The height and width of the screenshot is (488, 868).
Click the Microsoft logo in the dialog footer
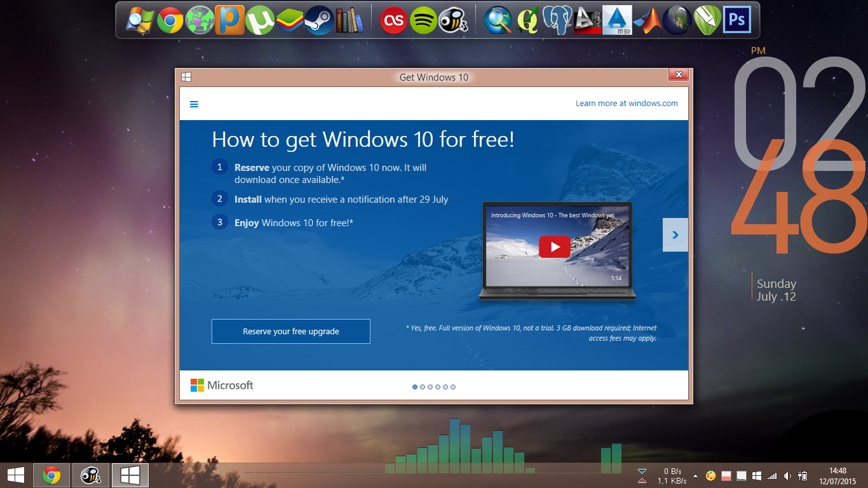(x=222, y=385)
